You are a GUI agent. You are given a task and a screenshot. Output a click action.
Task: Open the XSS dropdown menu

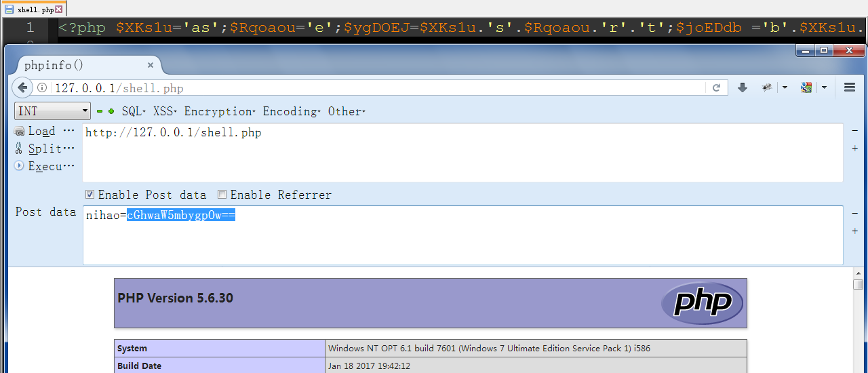pyautogui.click(x=163, y=111)
